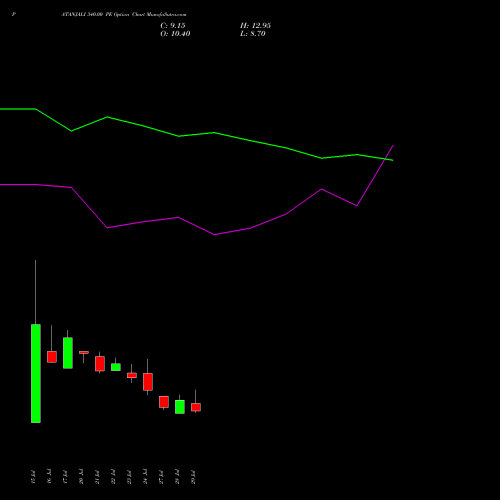Viewport: 500px width, 500px height.
Task: Click the 24 Jul date axis label
Action: click(x=145, y=477)
